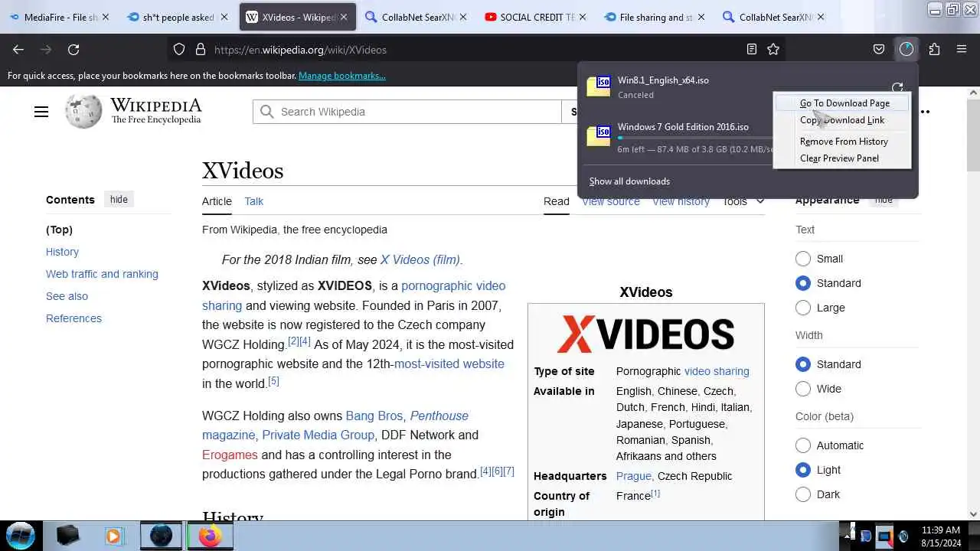Click Windows 7 Gold Edition iso icon
This screenshot has width=980, height=551.
[x=599, y=135]
